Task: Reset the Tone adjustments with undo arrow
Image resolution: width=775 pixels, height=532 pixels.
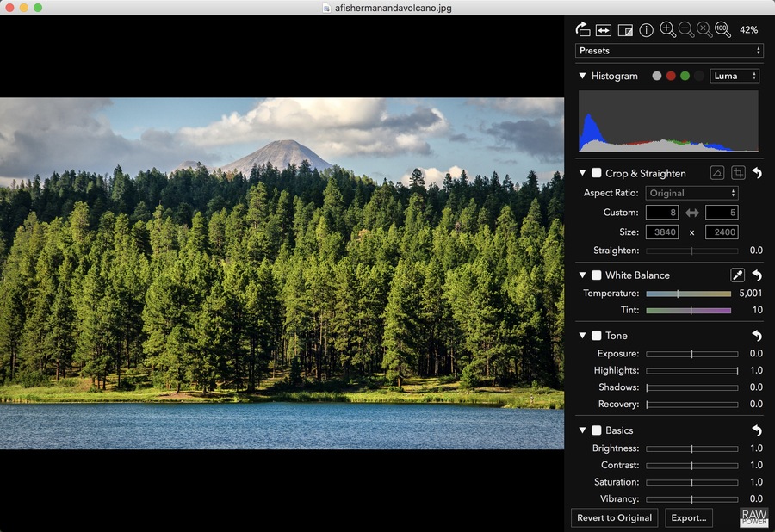Action: 757,336
